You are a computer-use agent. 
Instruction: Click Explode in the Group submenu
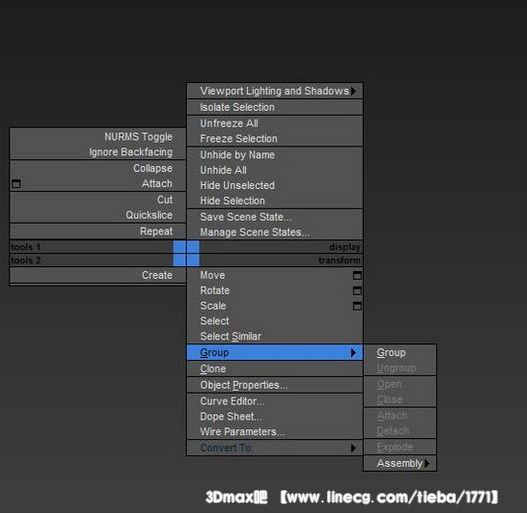[400, 447]
